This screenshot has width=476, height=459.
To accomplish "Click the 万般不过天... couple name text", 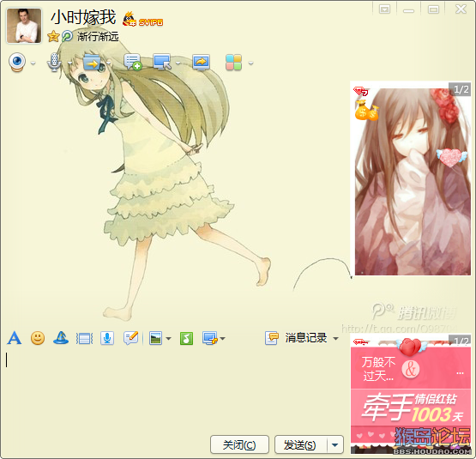I will (x=378, y=370).
